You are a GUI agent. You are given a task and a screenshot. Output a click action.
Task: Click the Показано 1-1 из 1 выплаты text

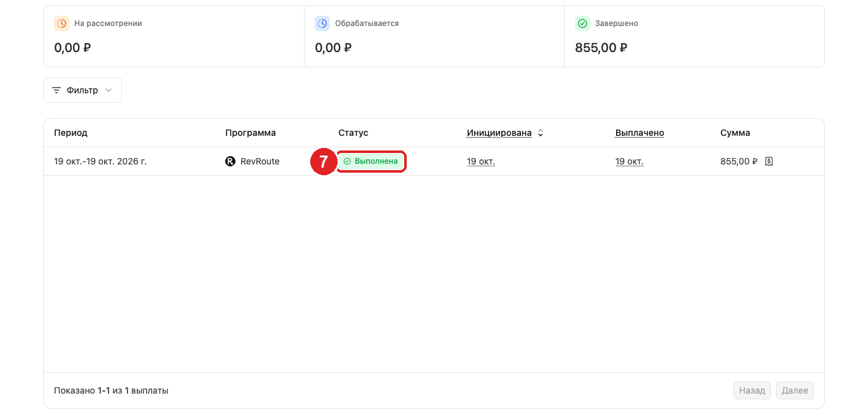pyautogui.click(x=111, y=390)
